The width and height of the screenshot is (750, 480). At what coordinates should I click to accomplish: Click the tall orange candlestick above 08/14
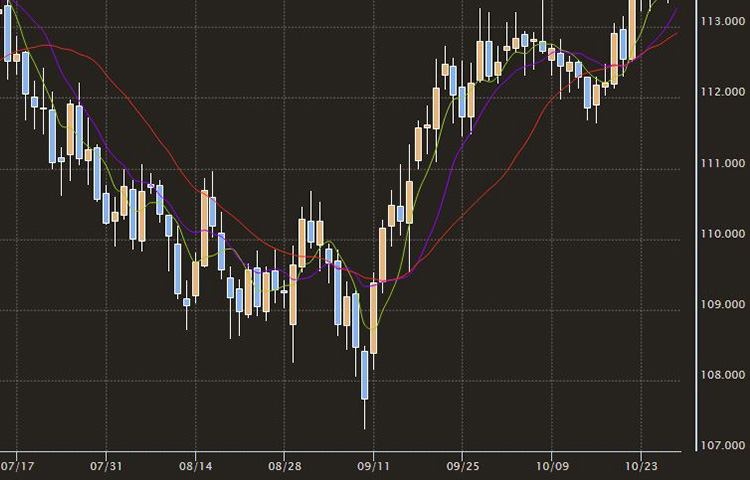[x=204, y=228]
